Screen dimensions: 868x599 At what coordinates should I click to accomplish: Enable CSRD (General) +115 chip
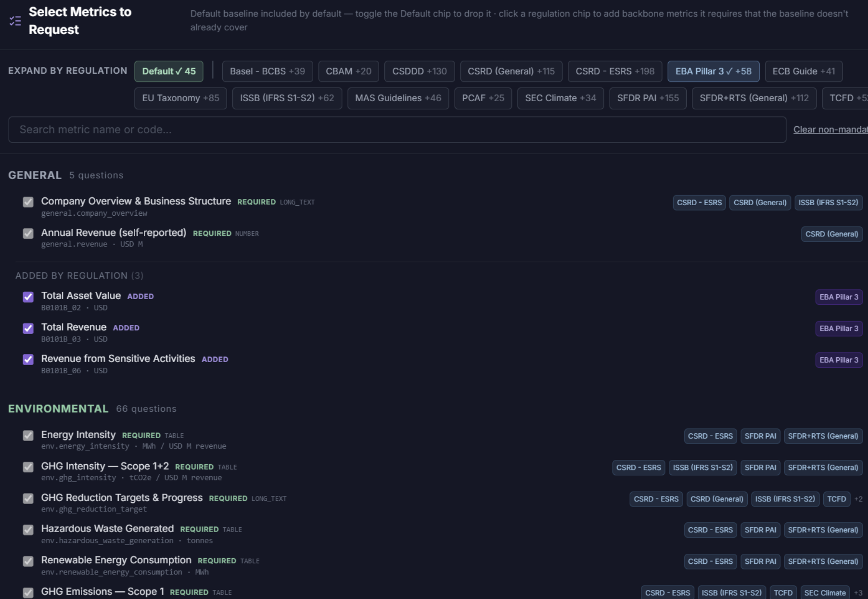(511, 71)
